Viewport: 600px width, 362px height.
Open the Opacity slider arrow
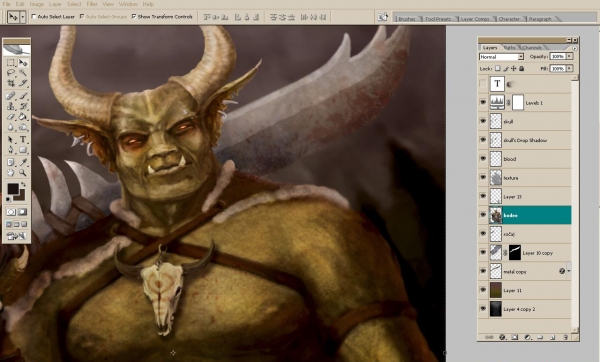tap(569, 57)
